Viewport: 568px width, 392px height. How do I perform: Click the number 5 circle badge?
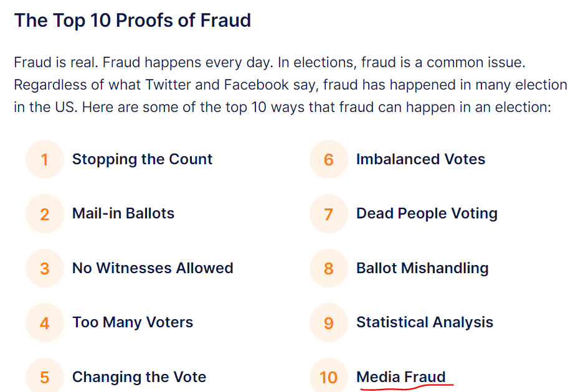[x=45, y=377]
